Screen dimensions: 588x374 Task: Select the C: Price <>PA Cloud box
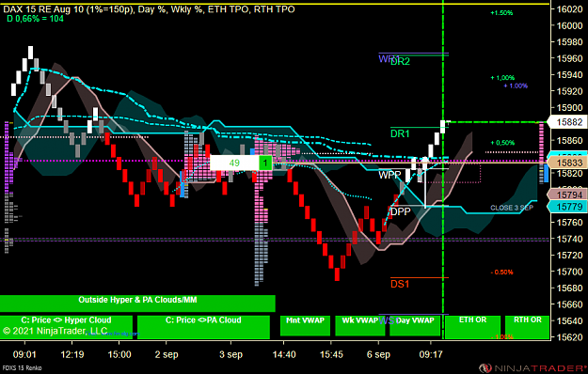coord(203,327)
